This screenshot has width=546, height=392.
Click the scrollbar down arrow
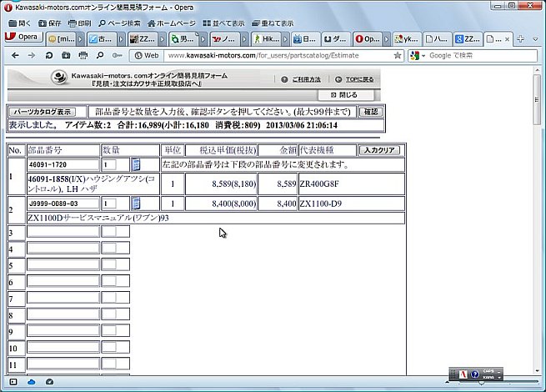pos(537,371)
